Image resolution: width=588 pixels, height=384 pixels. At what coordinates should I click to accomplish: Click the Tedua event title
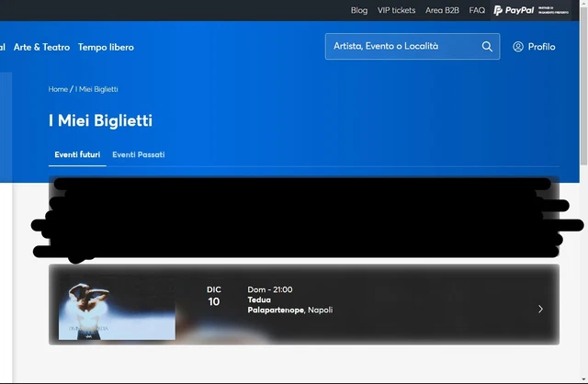point(259,299)
